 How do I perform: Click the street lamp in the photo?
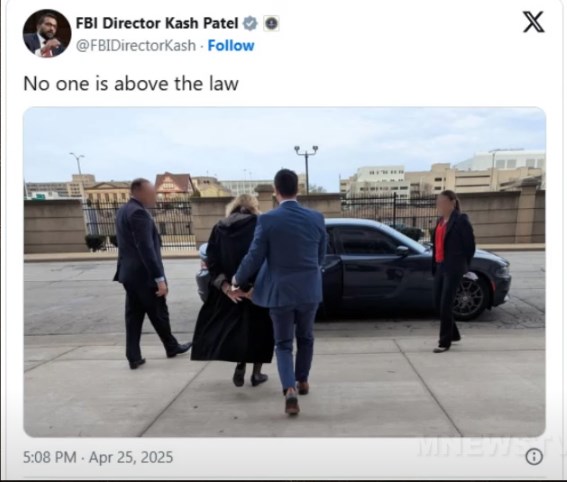click(306, 170)
